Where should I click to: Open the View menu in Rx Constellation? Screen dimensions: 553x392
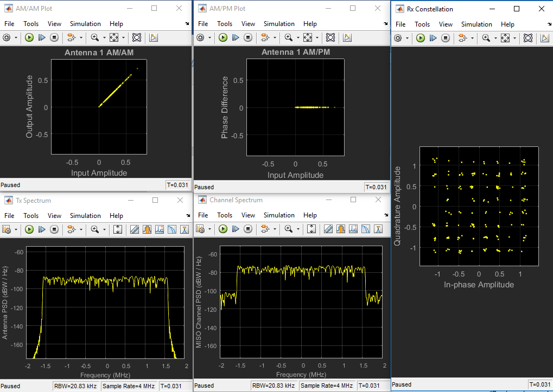[446, 24]
